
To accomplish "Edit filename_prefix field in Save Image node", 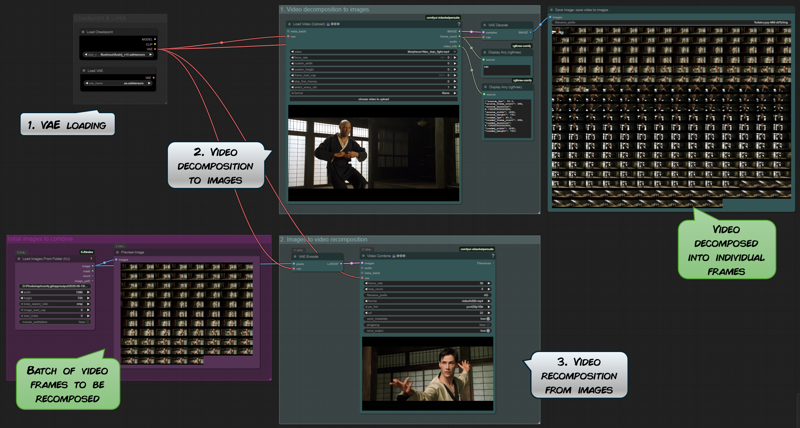I will click(671, 22).
